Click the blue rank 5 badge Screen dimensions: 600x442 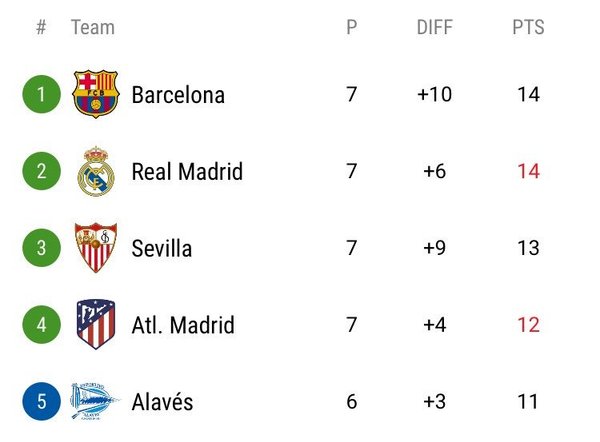(41, 402)
